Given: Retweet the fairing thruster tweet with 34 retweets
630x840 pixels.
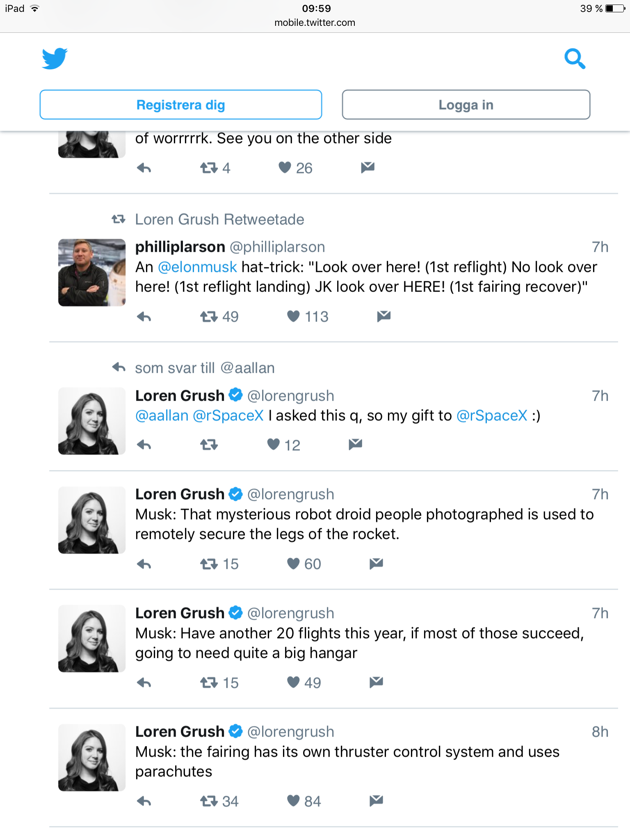Looking at the screenshot, I should (209, 801).
